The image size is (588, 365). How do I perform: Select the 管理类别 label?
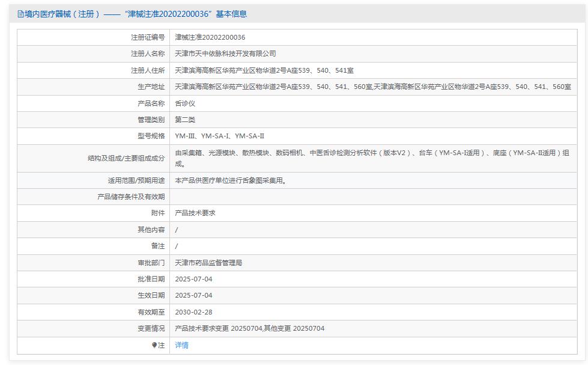[x=151, y=120]
